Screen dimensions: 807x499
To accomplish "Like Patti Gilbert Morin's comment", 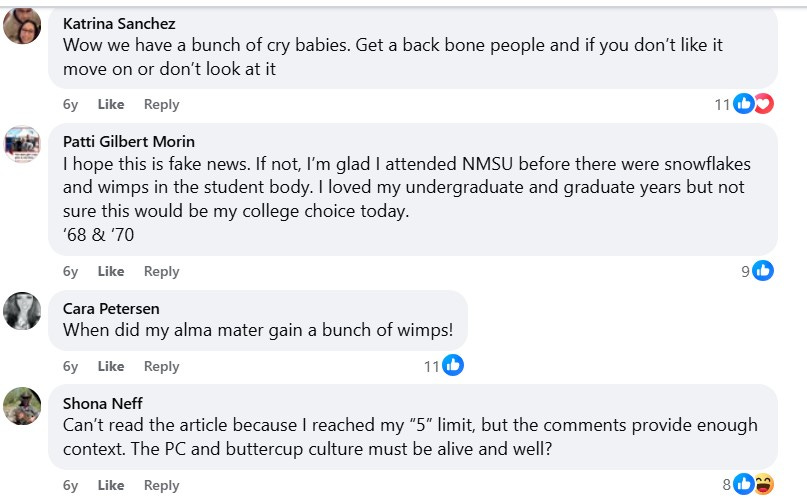I will pyautogui.click(x=111, y=271).
